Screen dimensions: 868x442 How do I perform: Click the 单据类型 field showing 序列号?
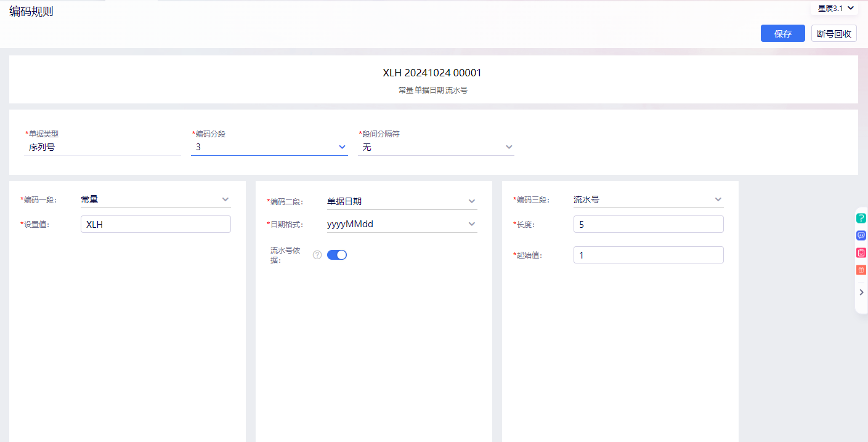tap(102, 147)
